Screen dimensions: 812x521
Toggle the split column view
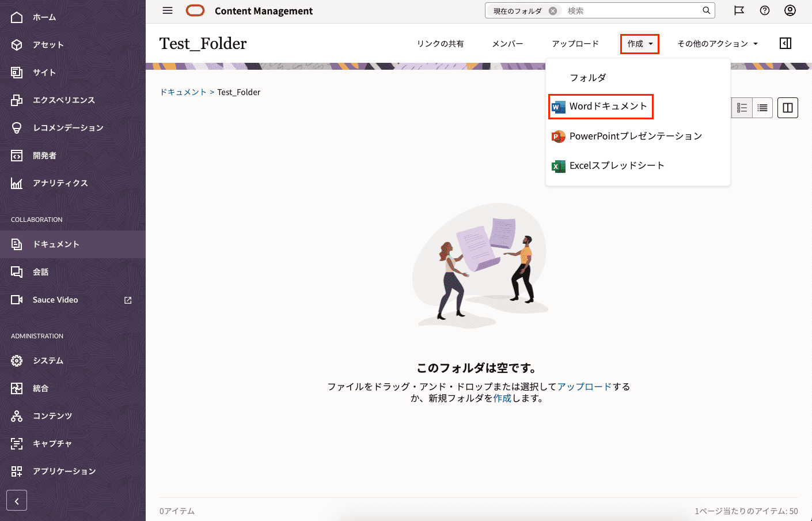(x=787, y=108)
